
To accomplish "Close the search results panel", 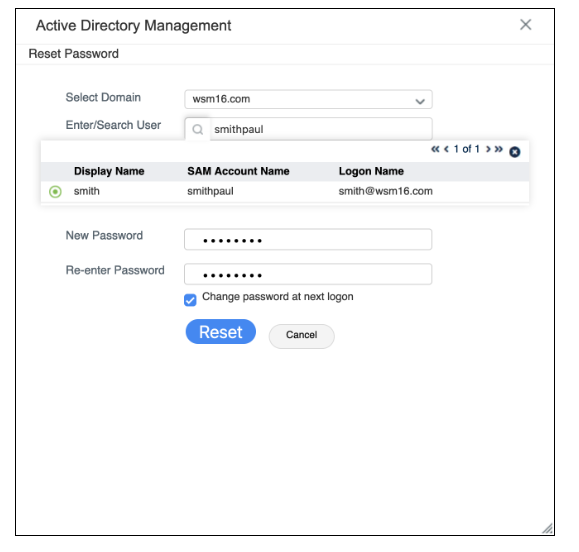I will 515,152.
